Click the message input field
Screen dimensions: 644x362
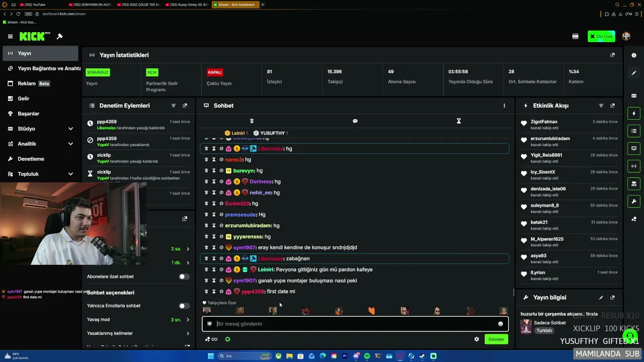[x=355, y=324]
